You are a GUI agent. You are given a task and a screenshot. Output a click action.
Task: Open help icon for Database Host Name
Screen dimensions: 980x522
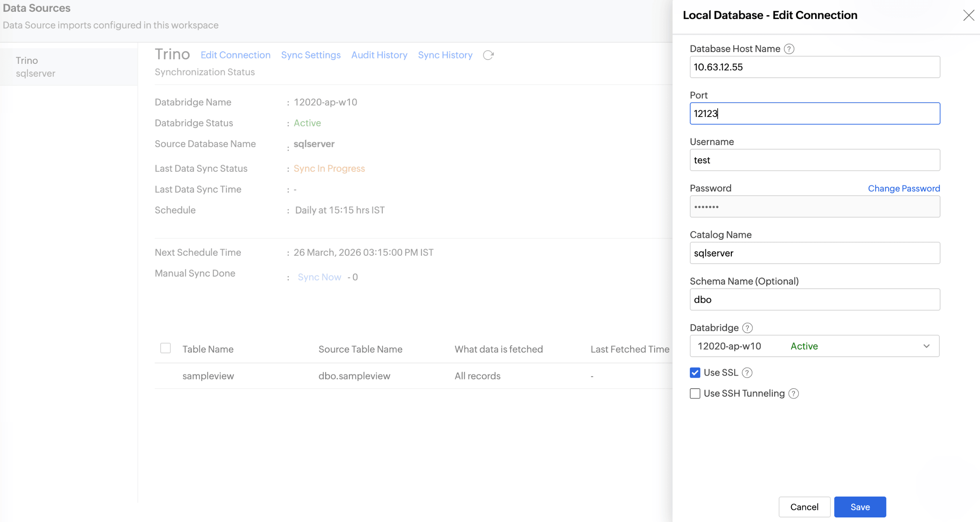789,49
